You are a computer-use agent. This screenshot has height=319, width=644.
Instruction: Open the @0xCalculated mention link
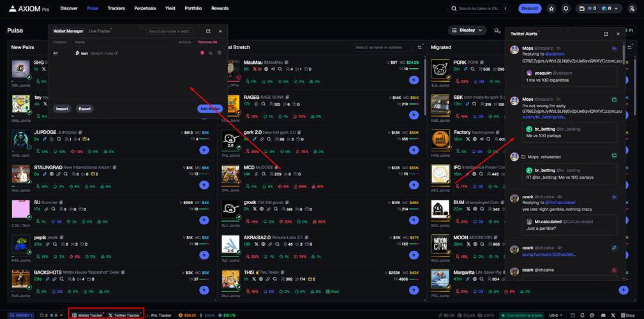[560, 203]
